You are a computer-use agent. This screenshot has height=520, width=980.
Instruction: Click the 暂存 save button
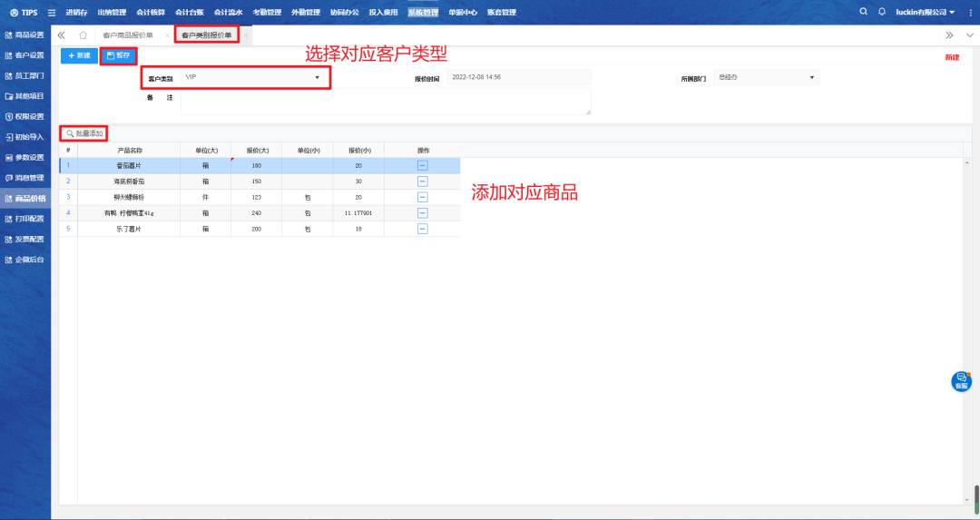coord(118,55)
